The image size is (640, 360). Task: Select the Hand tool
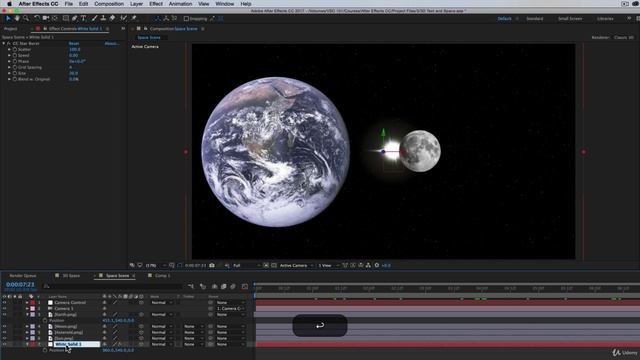click(x=17, y=18)
